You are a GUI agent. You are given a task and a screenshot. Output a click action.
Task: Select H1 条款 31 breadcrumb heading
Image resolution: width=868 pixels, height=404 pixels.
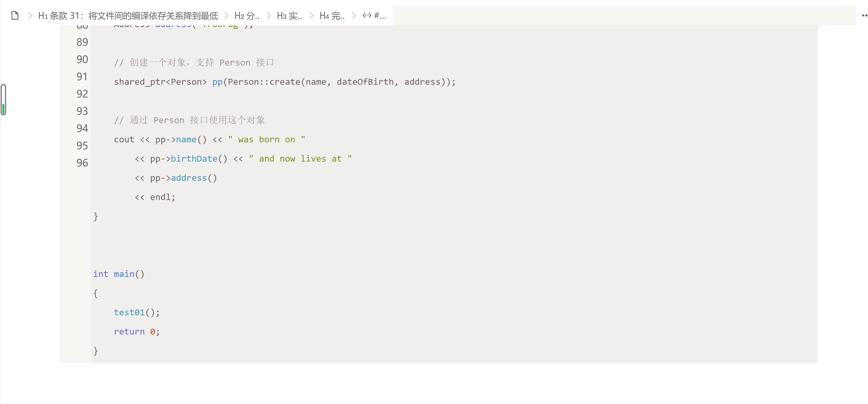pyautogui.click(x=128, y=16)
